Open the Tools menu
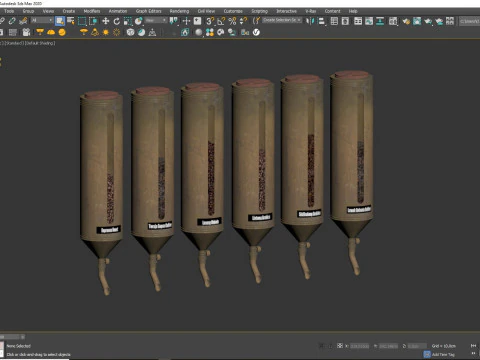480x360 pixels. (x=9, y=11)
